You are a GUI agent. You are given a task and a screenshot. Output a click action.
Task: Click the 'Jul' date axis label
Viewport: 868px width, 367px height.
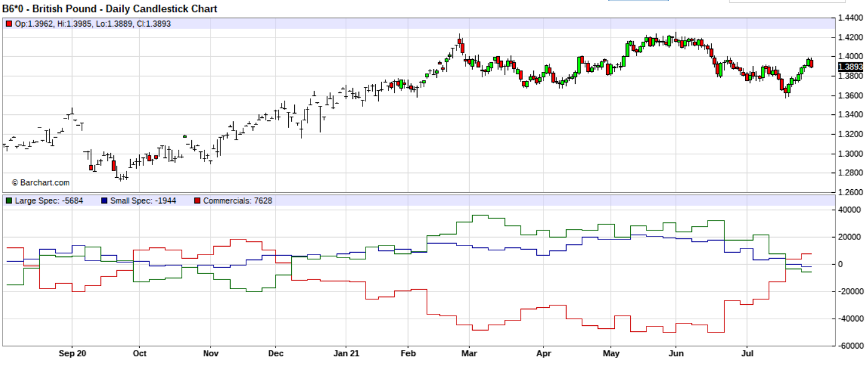(x=746, y=354)
